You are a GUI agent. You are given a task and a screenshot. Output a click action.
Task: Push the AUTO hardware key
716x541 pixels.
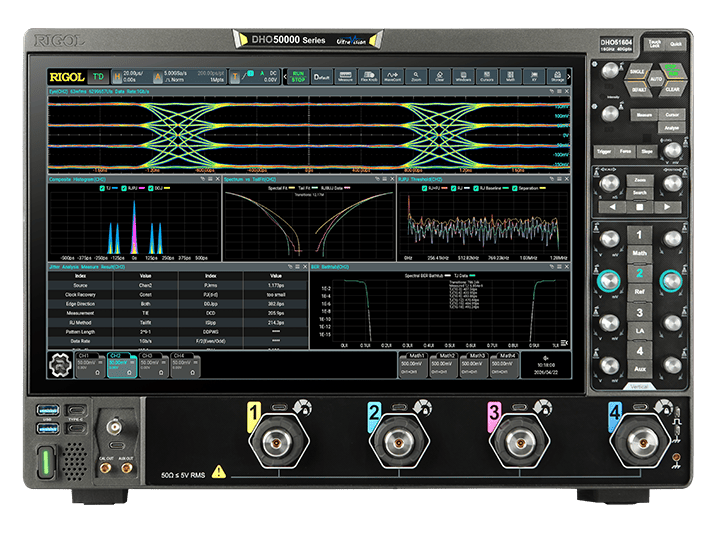656,79
